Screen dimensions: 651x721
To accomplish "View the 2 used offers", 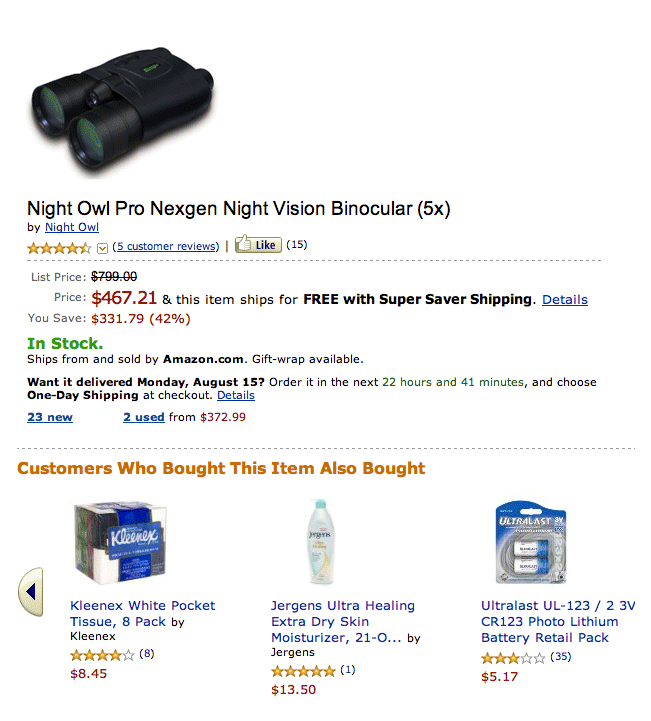I will tap(144, 417).
